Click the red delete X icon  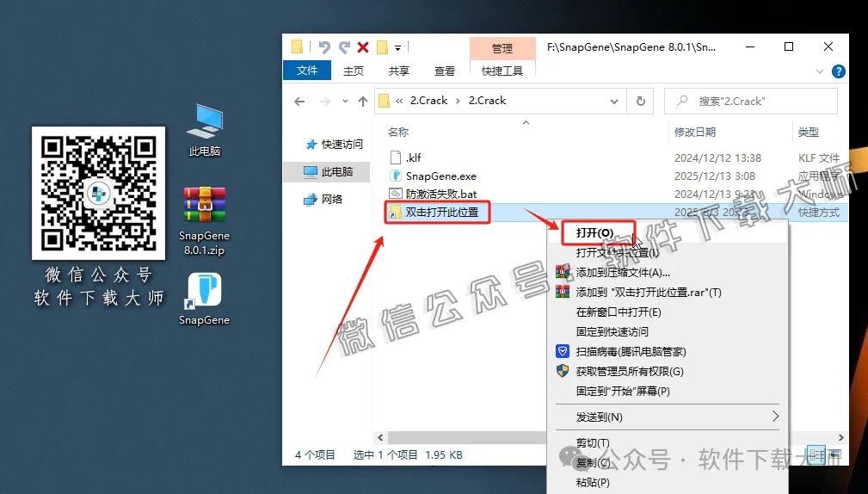[363, 47]
